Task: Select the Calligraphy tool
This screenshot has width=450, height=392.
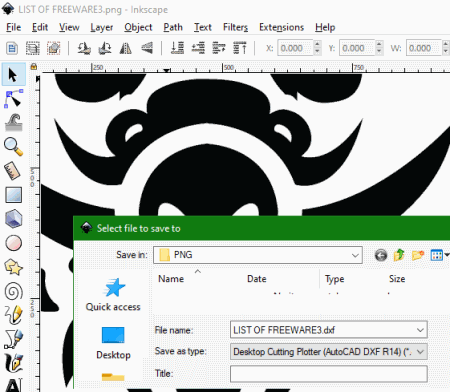Action: pos(14,363)
